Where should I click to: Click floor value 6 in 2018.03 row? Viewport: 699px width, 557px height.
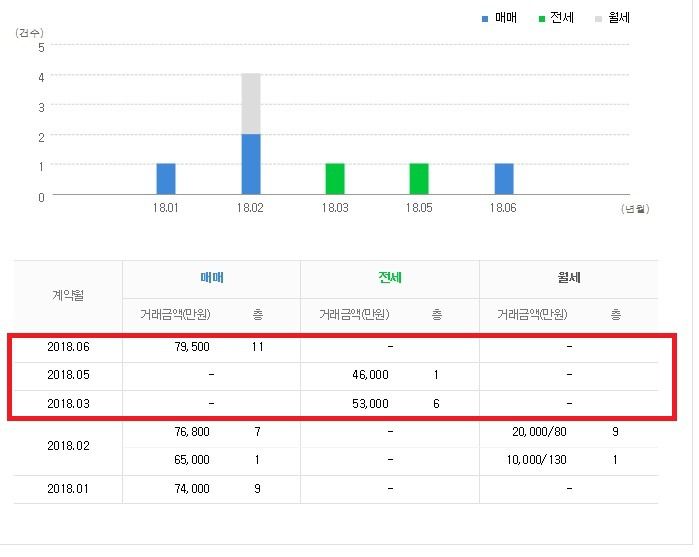436,404
